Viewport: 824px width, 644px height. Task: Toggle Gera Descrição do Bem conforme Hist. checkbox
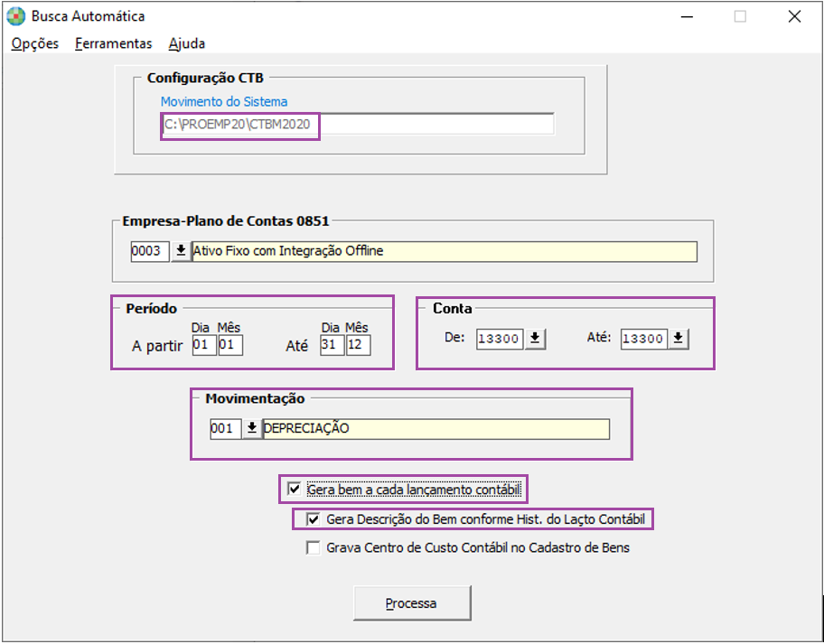314,519
